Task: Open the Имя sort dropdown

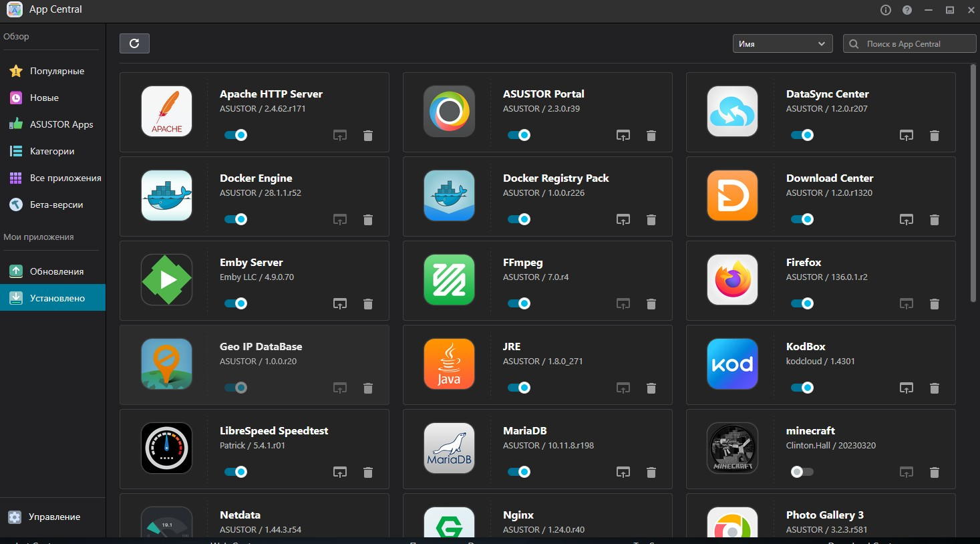Action: (783, 43)
